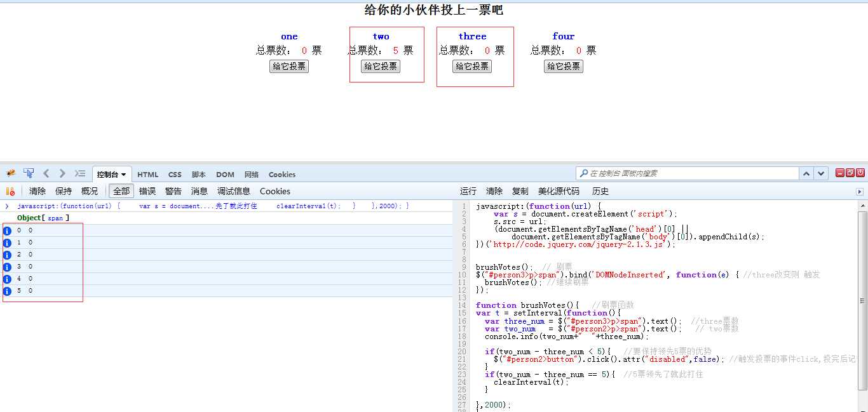Run the script with 运行 button
868x412 pixels.
[x=468, y=191]
